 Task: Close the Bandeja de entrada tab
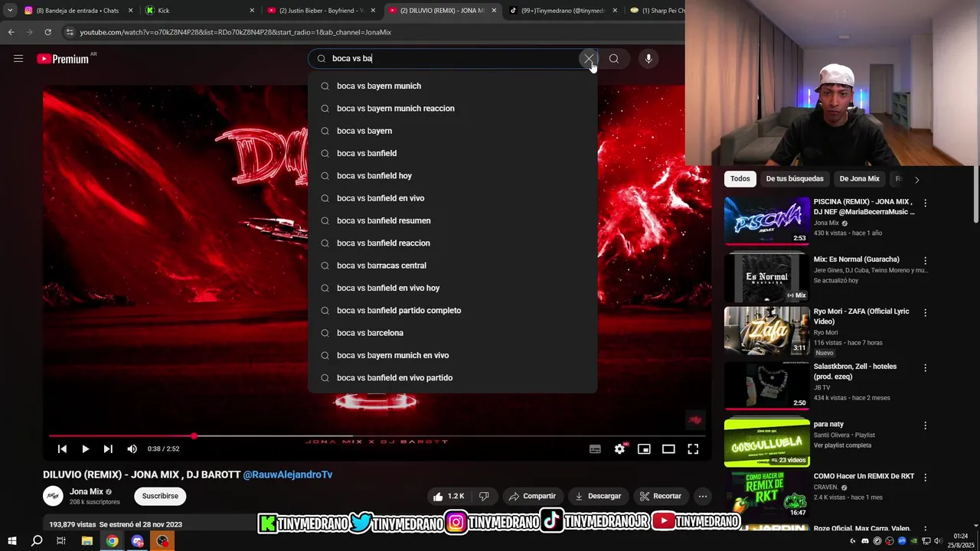[x=130, y=11]
